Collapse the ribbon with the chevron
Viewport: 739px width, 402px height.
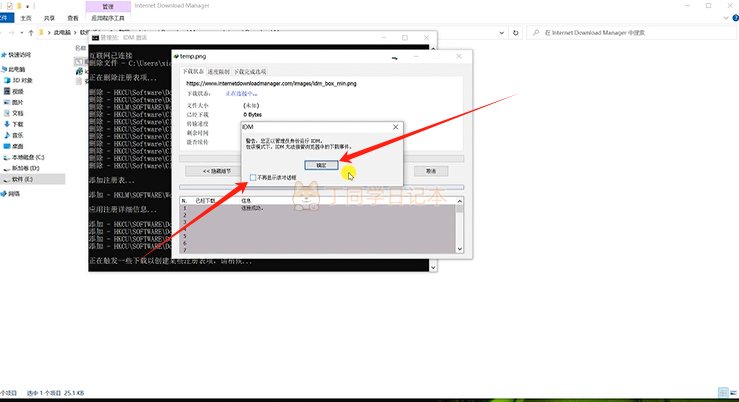pos(726,18)
